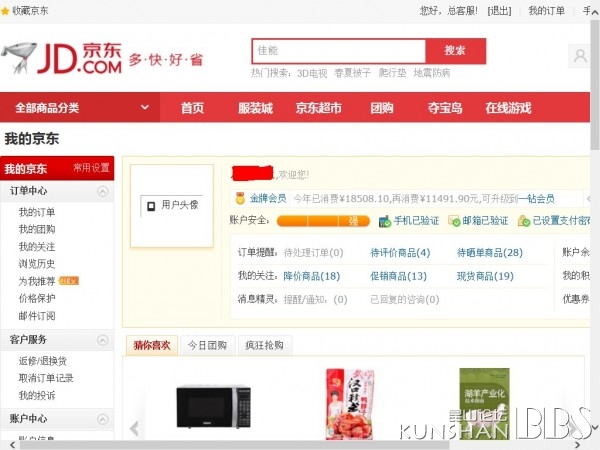Open 待评价商品(4)
Image resolution: width=600 pixels, height=450 pixels.
tap(400, 253)
